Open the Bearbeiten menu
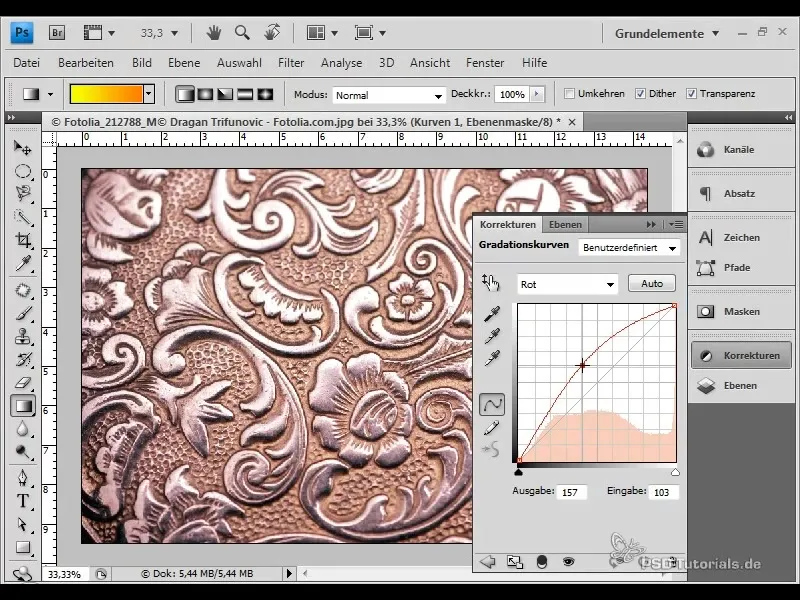Image resolution: width=800 pixels, height=600 pixels. click(86, 63)
